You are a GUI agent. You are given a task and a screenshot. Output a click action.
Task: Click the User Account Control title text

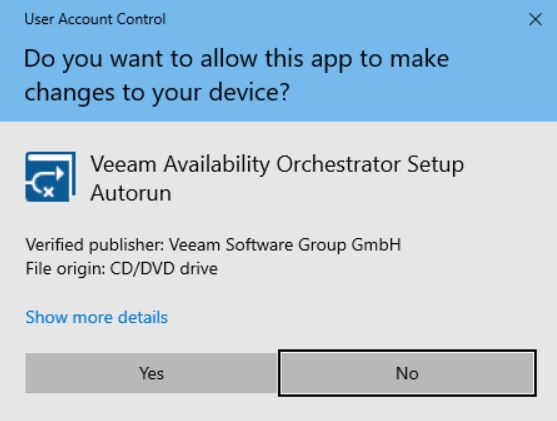(95, 19)
